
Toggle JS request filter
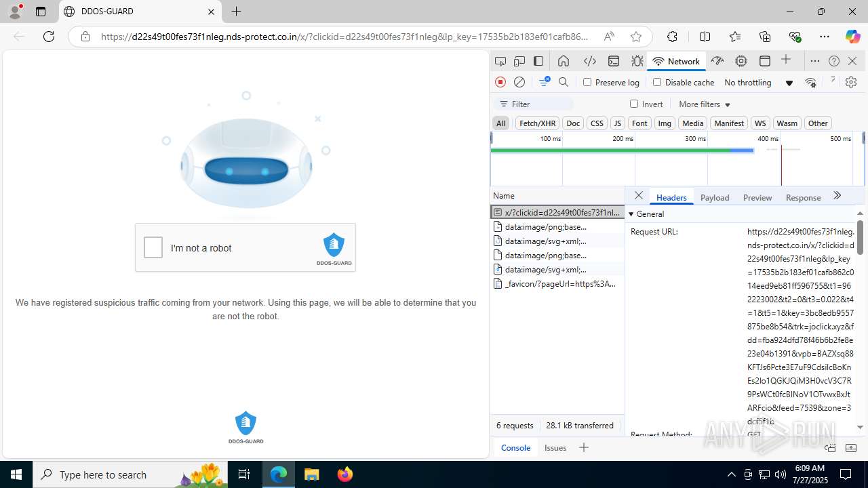point(617,123)
